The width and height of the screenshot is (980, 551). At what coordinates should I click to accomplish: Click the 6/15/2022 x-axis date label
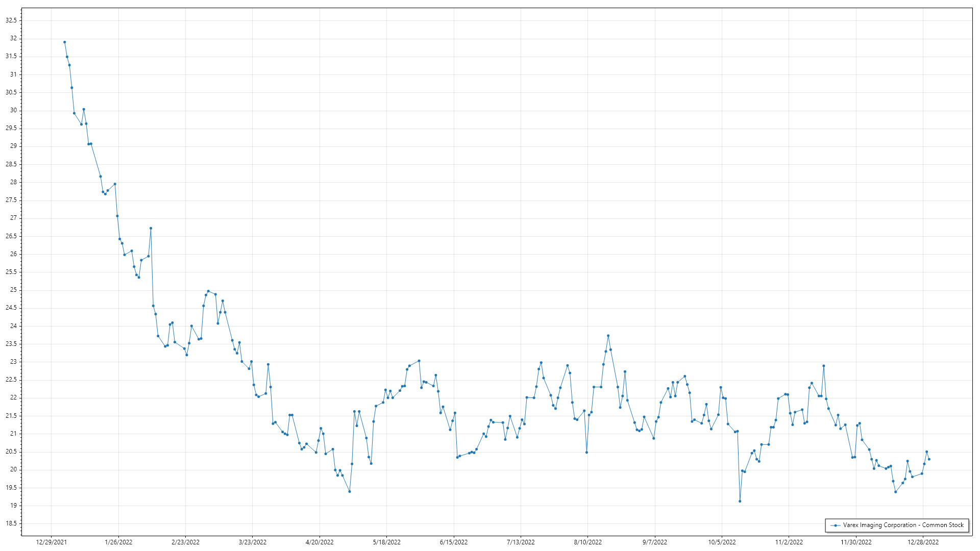(454, 542)
